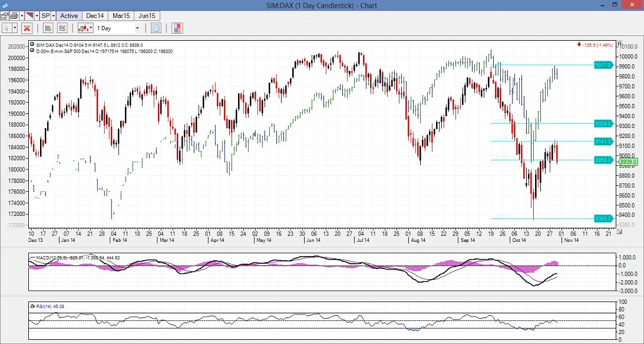
Task: Switch to the Mar15 contract tab
Action: pos(121,15)
